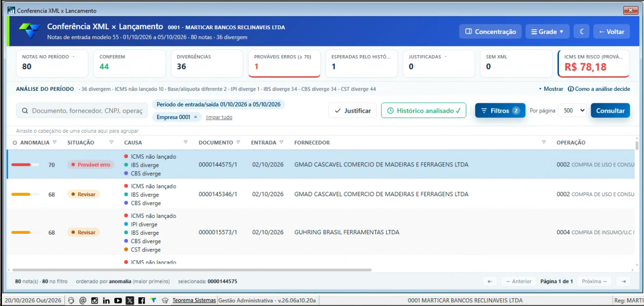Open the Por página 500 combo box
This screenshot has height=306, width=644.
click(x=572, y=111)
